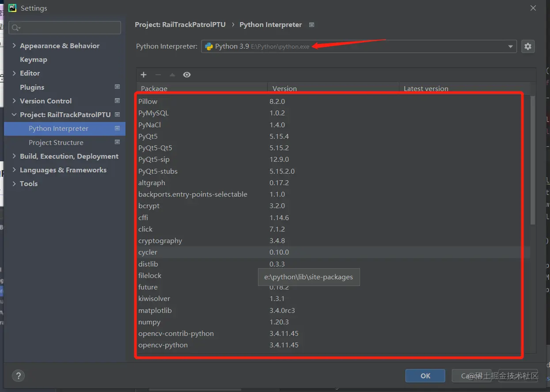550x392 pixels.
Task: Click project-level icon beside Project Structure
Action: (x=117, y=142)
